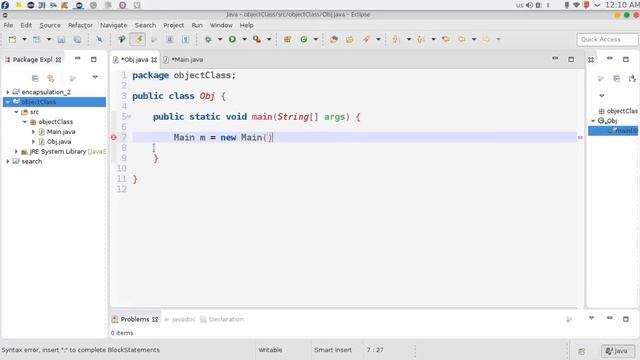Open the Refactor menu
The image size is (640, 360).
tap(80, 25)
